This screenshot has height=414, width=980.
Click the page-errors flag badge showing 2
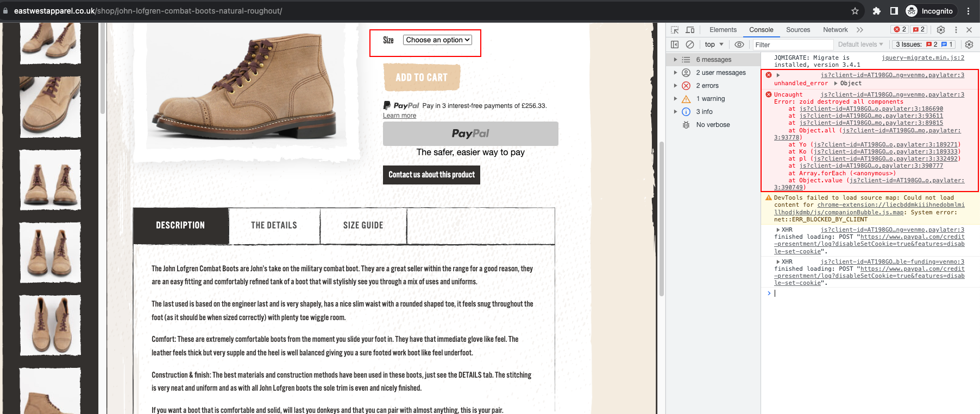click(x=919, y=29)
